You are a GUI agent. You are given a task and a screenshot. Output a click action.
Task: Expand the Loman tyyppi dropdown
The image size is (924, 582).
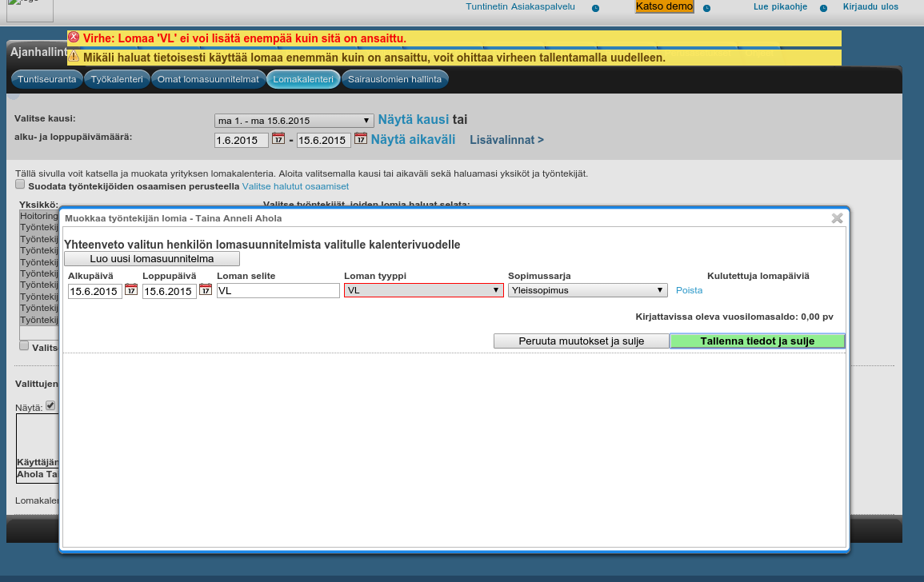424,291
